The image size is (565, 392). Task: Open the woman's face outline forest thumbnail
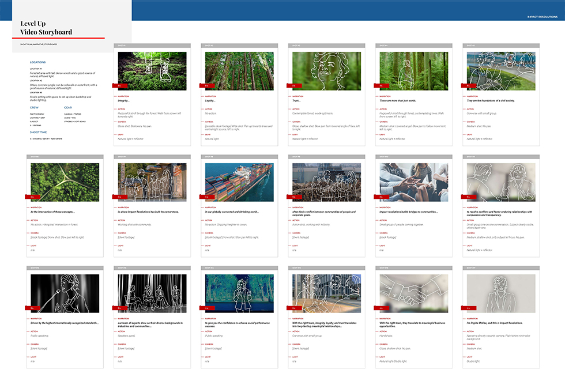coord(326,71)
